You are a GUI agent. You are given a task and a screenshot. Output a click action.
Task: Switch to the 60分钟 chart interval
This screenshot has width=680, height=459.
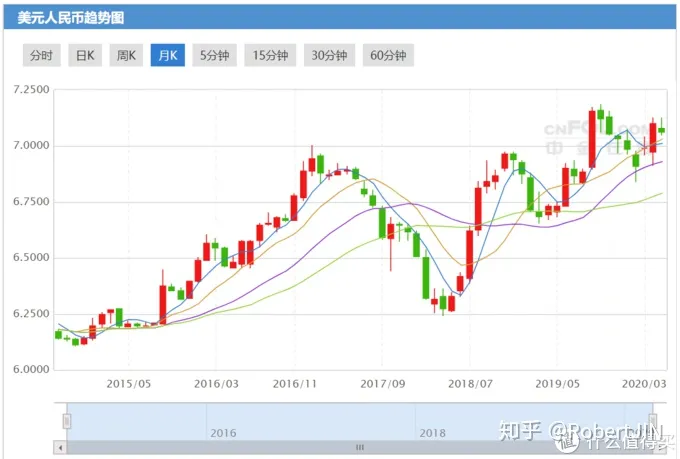(388, 55)
